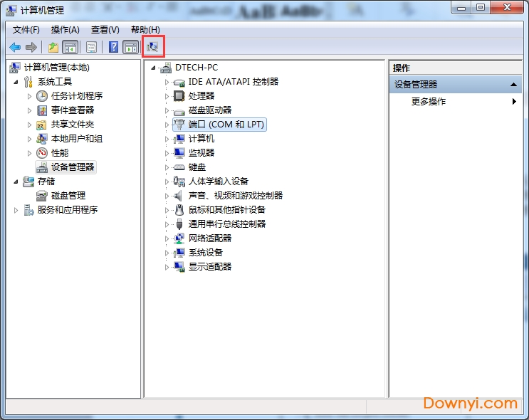Click the 操作 pane header
The image size is (529, 420).
(455, 68)
